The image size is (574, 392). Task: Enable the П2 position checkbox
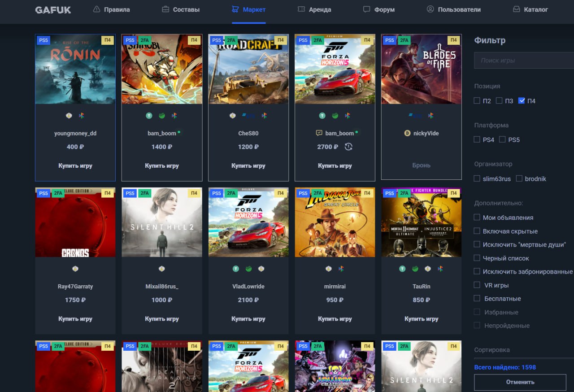[x=477, y=101]
